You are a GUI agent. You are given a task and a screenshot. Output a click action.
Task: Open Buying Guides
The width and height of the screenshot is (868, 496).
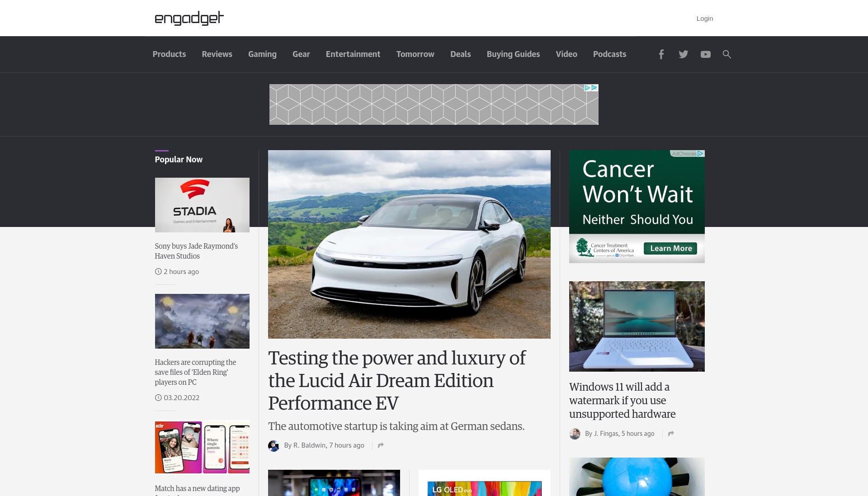click(x=513, y=54)
